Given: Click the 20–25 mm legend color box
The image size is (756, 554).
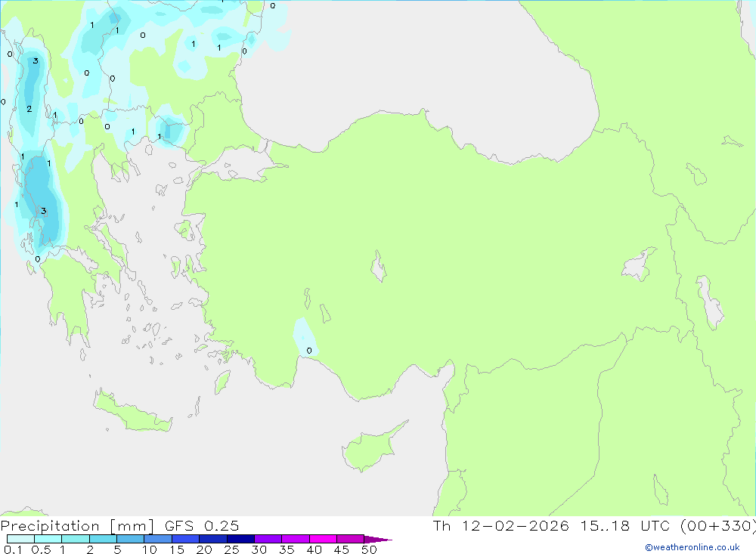Looking at the screenshot, I should 213,539.
